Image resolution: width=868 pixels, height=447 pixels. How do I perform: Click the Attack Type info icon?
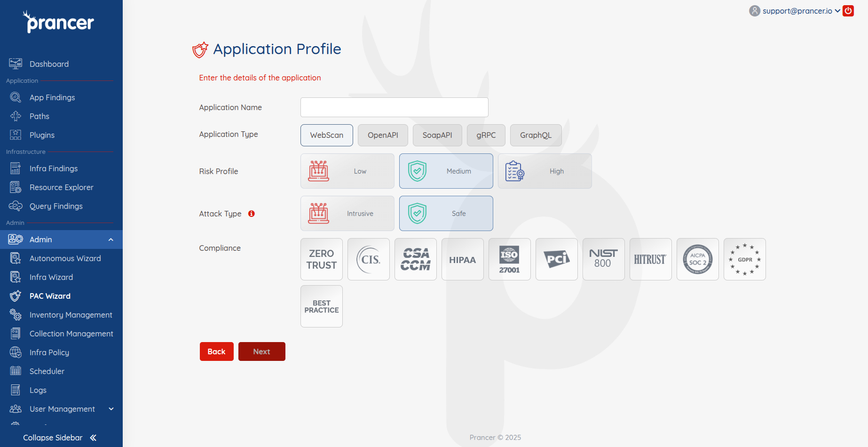point(252,214)
